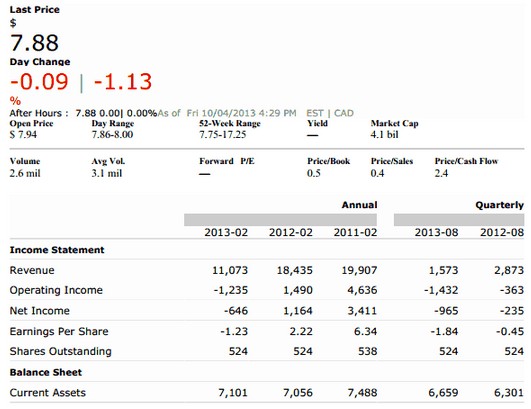Select the 2.4 Price/Cash Flow value
Image resolution: width=531 pixels, height=409 pixels.
coord(441,173)
